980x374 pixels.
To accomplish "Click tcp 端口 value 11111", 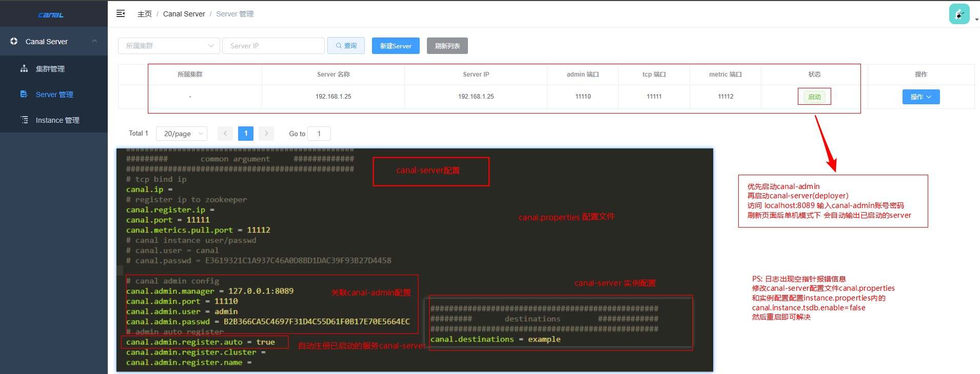I will (x=654, y=97).
